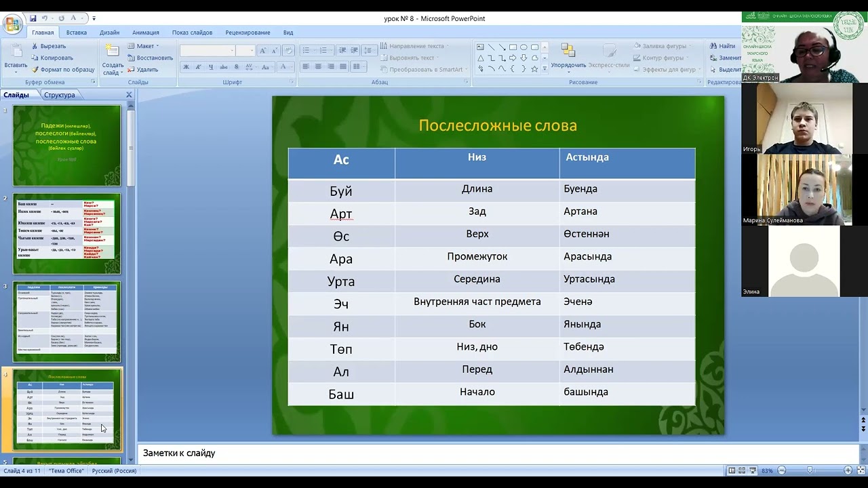868x488 pixels.
Task: Click Заменить (Replace) button
Action: point(726,58)
